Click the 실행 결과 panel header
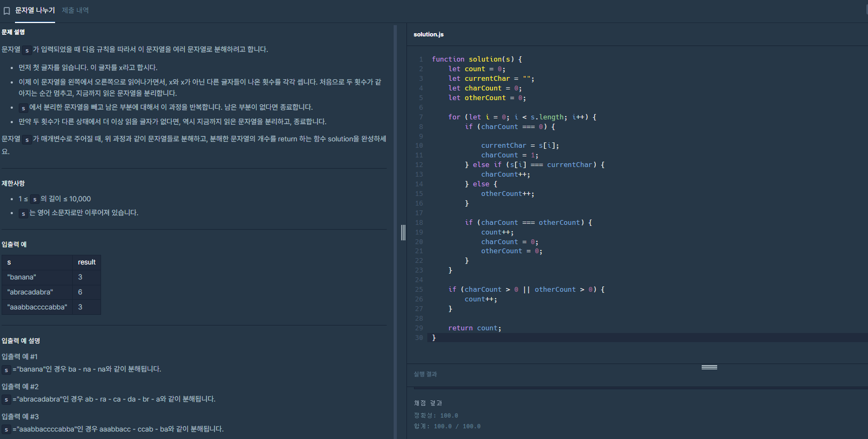The width and height of the screenshot is (868, 439). pos(425,374)
